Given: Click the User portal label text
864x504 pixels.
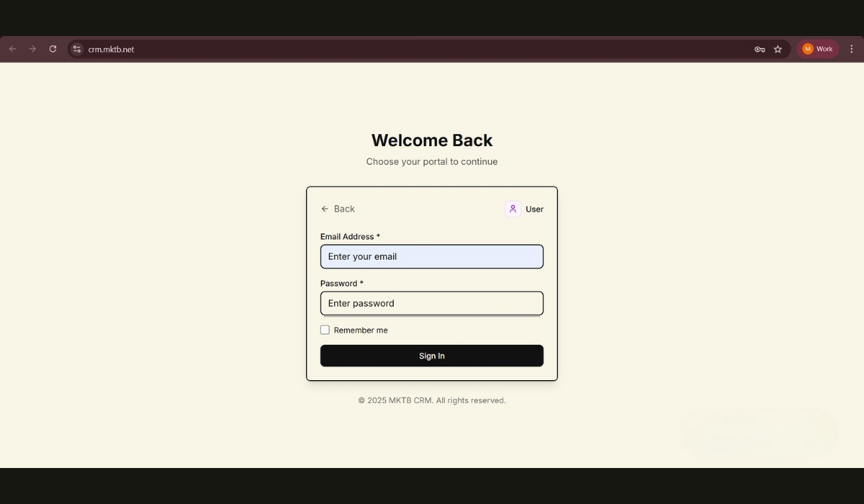Looking at the screenshot, I should pyautogui.click(x=534, y=210).
